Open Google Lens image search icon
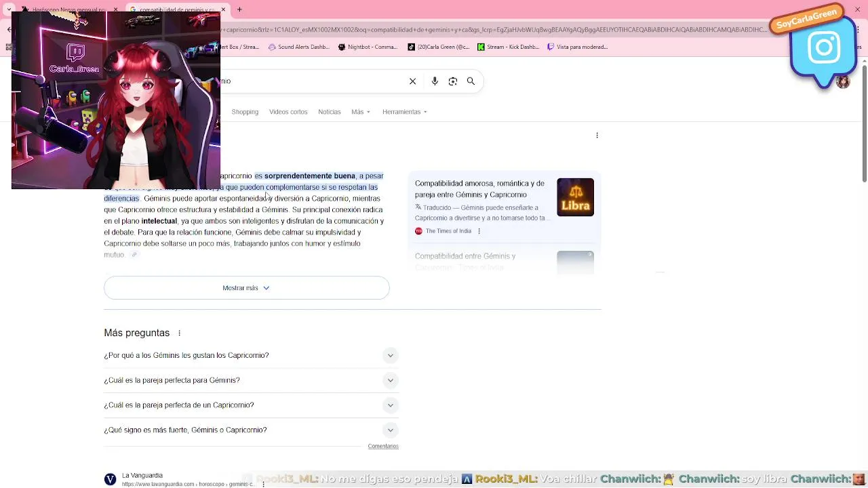The height and width of the screenshot is (488, 868). click(453, 81)
